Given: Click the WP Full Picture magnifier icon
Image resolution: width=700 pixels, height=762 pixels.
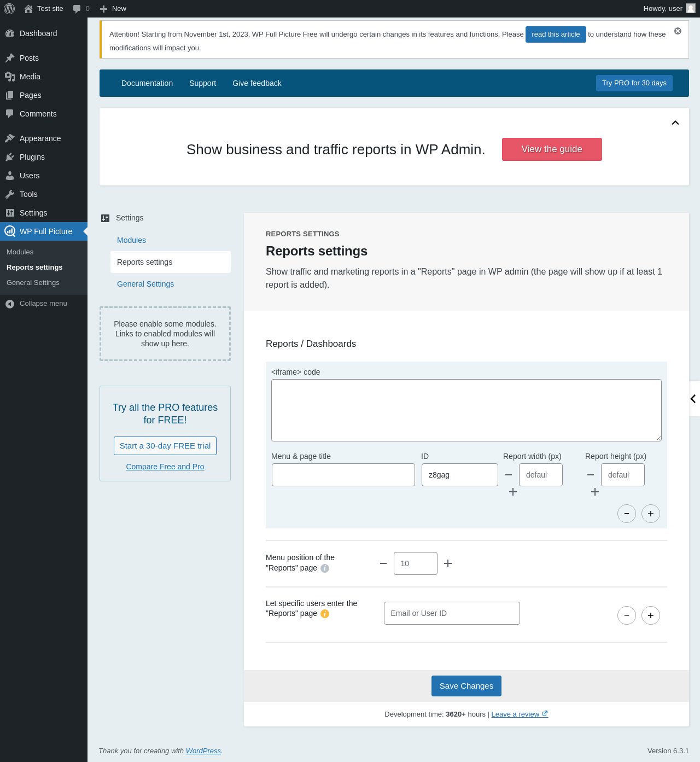Looking at the screenshot, I should tap(10, 231).
